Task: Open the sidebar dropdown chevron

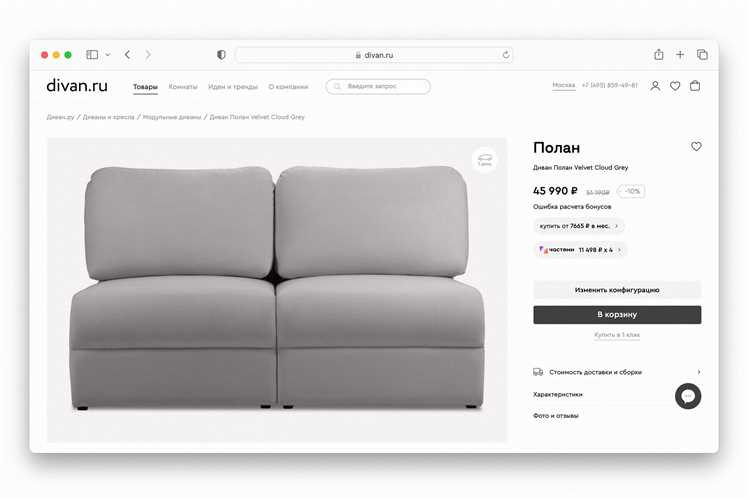Action: (108, 55)
